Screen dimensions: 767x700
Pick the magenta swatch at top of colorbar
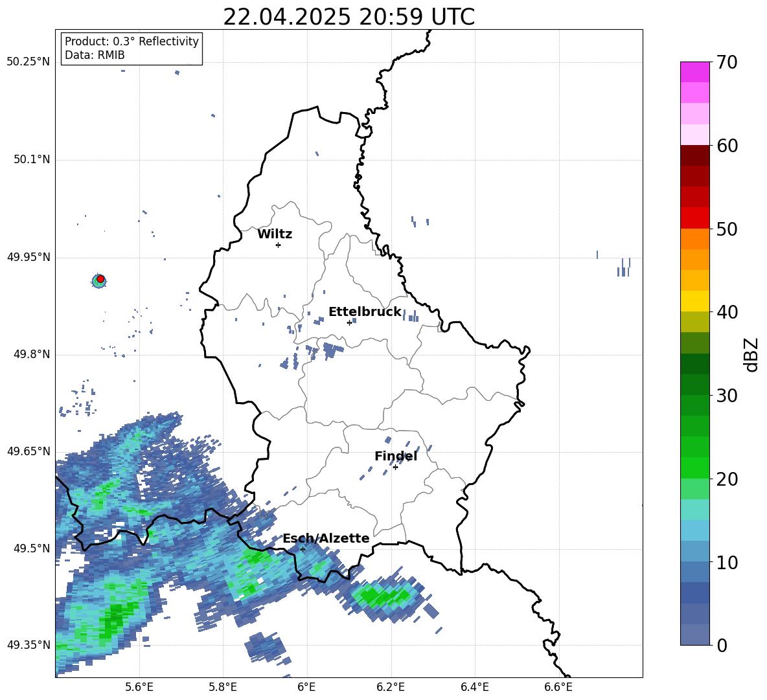[694, 72]
